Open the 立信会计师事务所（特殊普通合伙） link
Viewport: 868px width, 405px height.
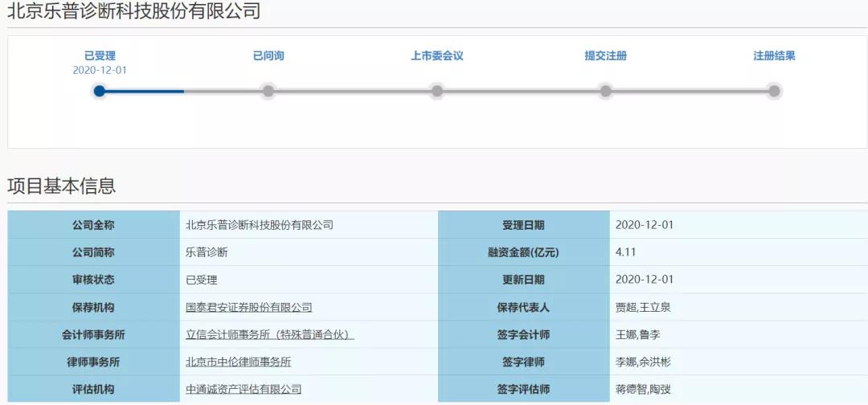[270, 335]
